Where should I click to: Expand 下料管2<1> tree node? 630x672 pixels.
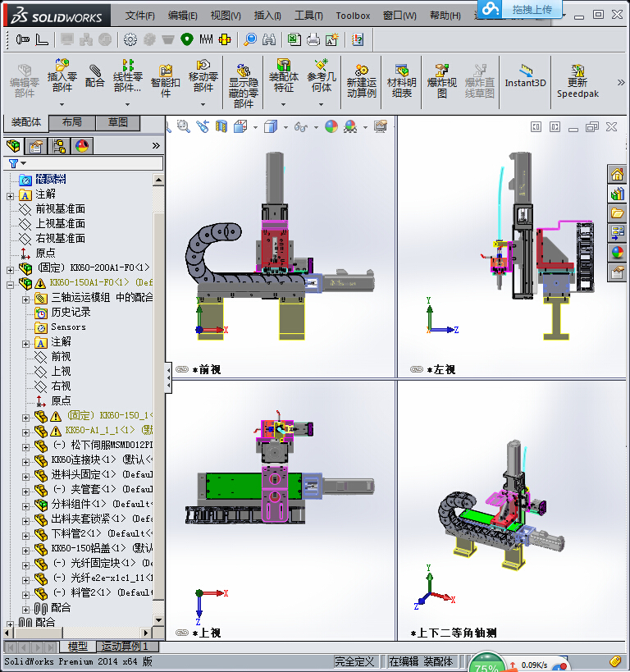(x=25, y=536)
